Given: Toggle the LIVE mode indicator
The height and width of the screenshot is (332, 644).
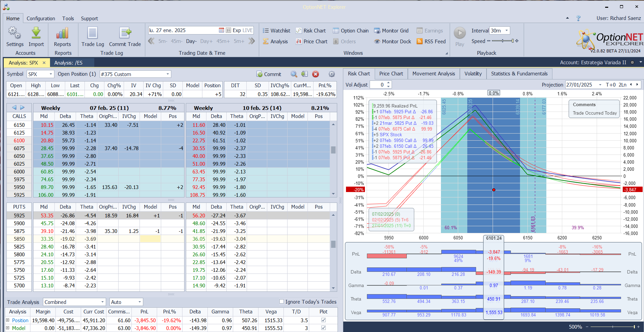Looking at the screenshot, I should [247, 30].
